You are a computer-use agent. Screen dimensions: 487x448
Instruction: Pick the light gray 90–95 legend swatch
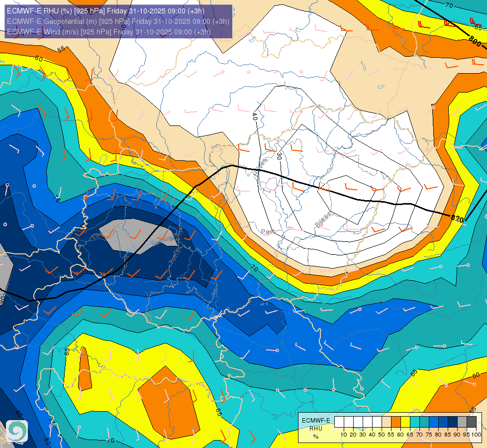coord(462,422)
